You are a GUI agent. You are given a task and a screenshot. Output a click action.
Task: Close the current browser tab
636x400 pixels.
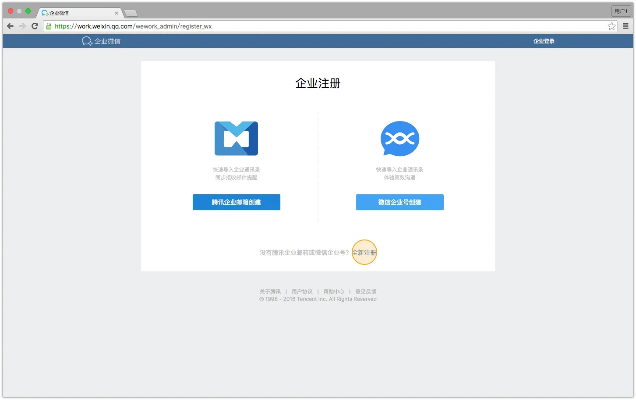[116, 13]
